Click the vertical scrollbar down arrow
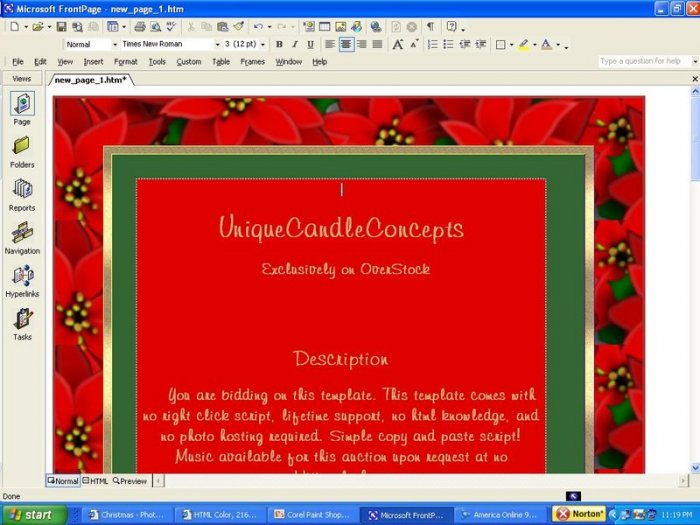Screen dimensions: 700x525 point(695,468)
